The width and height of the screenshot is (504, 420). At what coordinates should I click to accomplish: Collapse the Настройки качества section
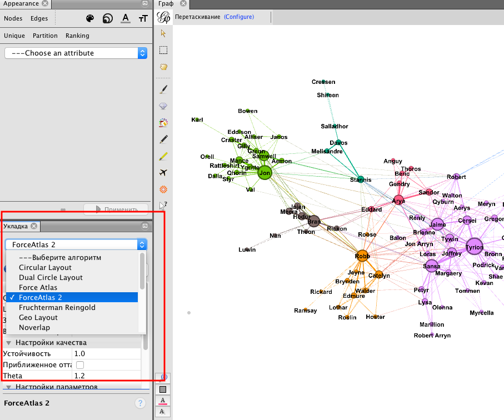(8, 343)
